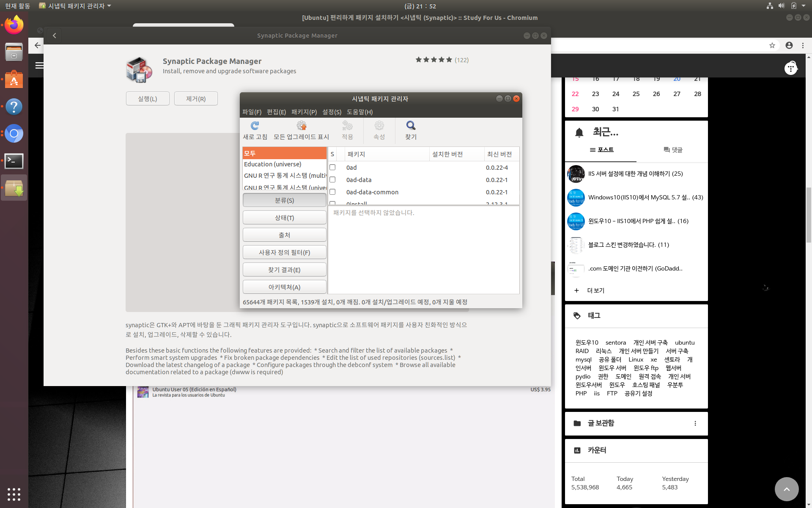Click the 제거(R) remove button

(x=196, y=99)
